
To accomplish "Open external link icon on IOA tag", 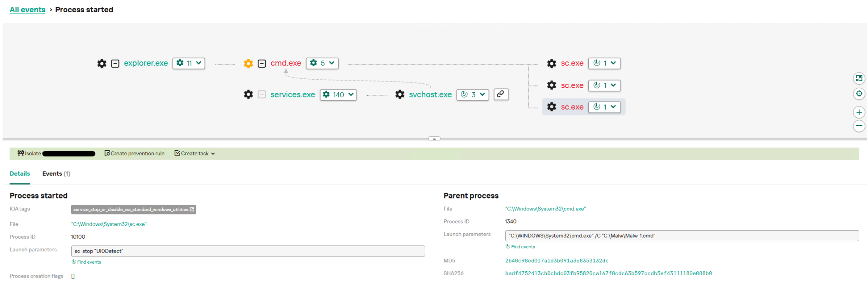I will click(192, 210).
